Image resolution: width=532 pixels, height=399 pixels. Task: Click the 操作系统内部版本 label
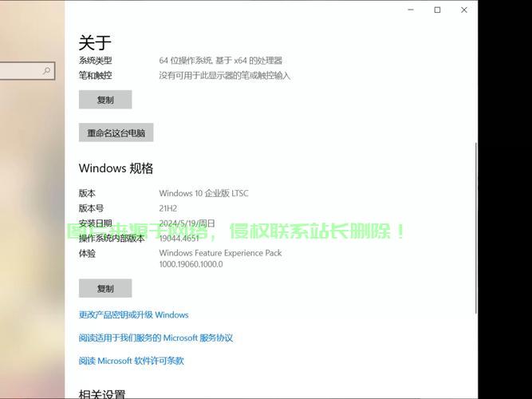point(112,238)
